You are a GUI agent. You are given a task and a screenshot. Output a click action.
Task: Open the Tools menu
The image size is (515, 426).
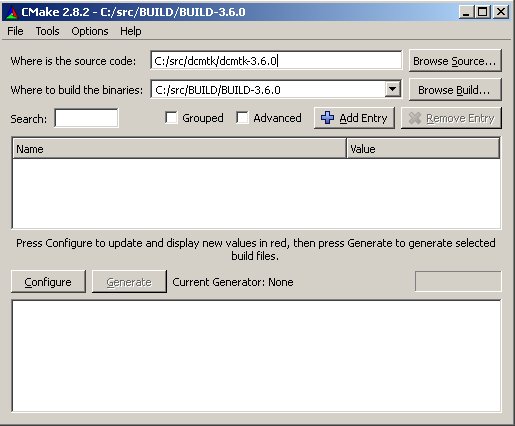[47, 31]
